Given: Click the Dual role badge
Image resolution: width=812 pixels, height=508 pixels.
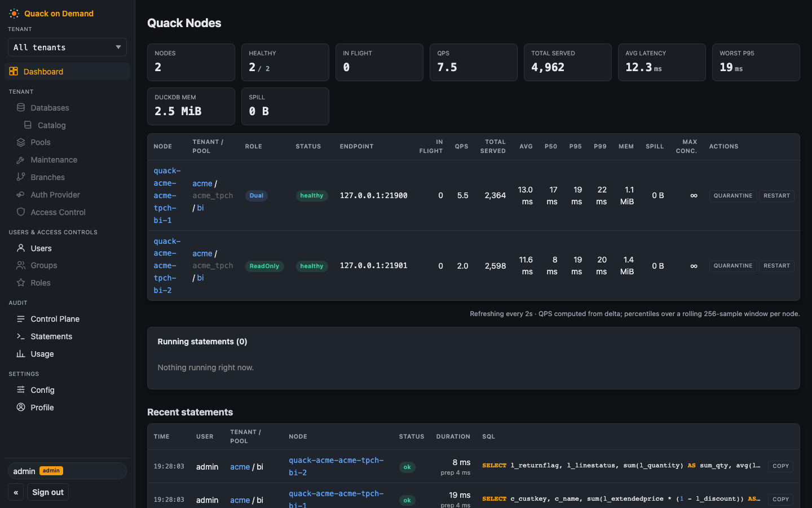Looking at the screenshot, I should 257,196.
